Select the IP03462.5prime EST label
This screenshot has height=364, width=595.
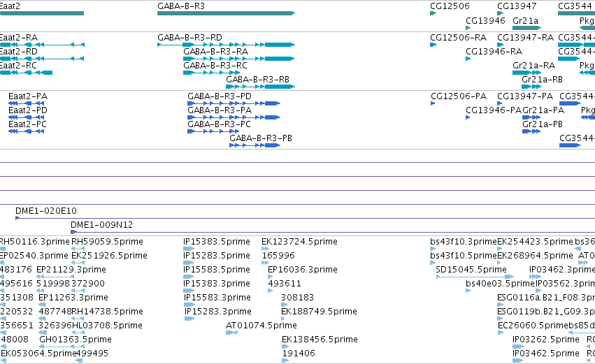click(x=546, y=354)
